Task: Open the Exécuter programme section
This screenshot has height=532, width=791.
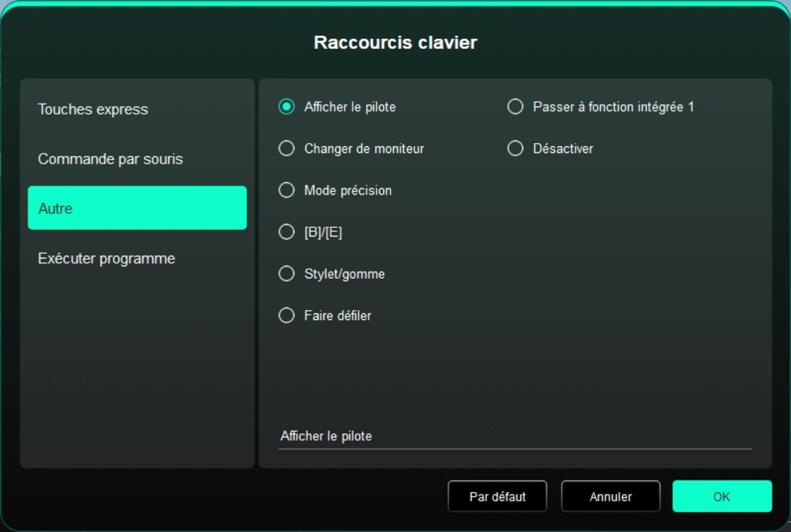Action: [106, 258]
